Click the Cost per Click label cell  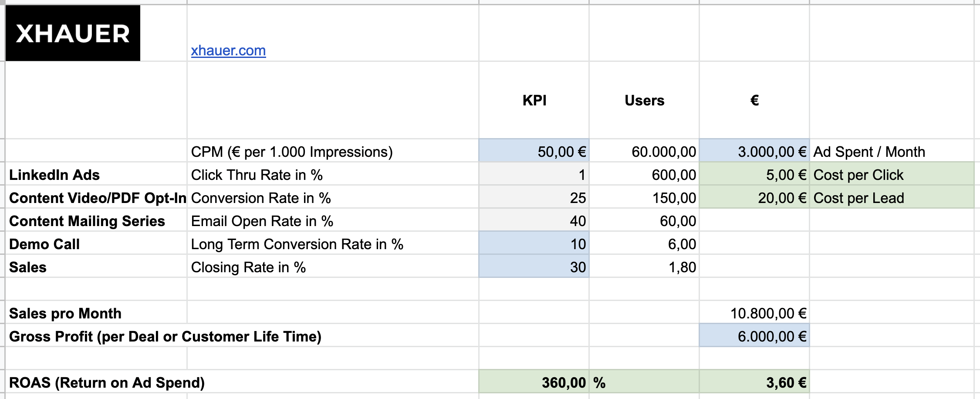(892, 174)
